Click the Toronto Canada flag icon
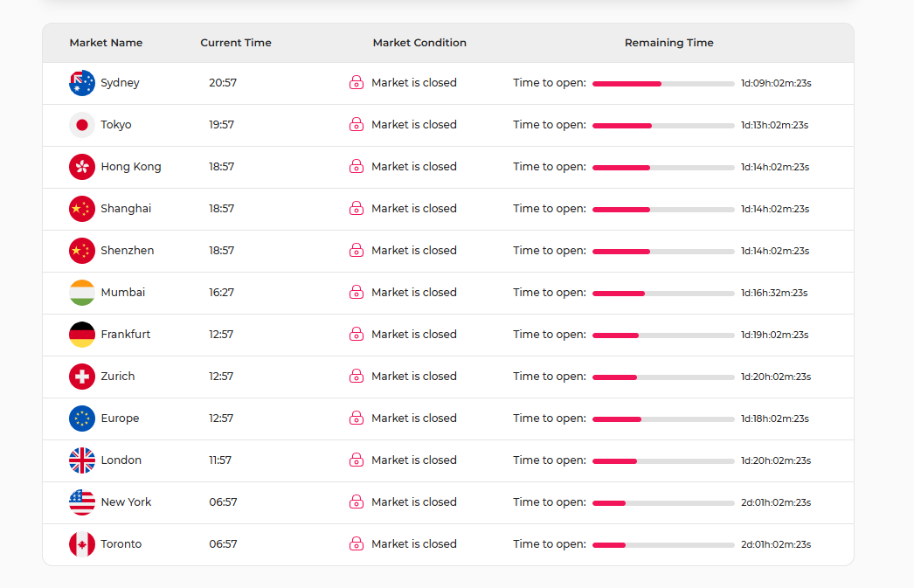Viewport: 914px width, 588px height. click(82, 544)
